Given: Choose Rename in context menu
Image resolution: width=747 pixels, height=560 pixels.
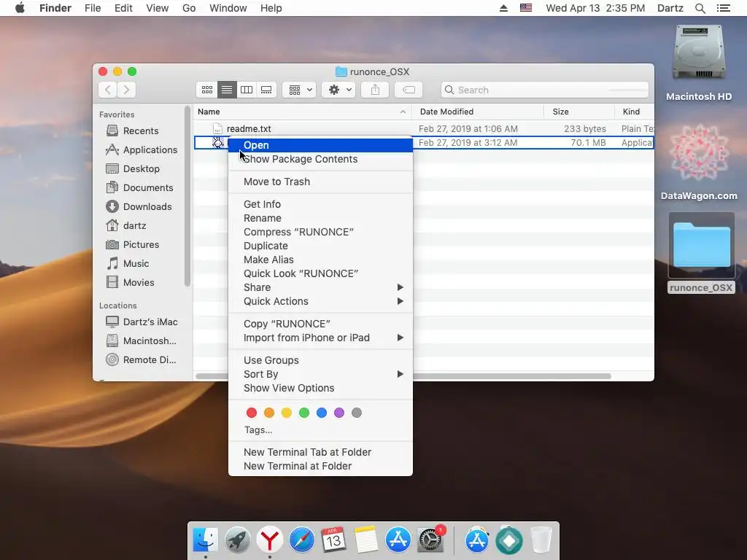Looking at the screenshot, I should coord(321,218).
